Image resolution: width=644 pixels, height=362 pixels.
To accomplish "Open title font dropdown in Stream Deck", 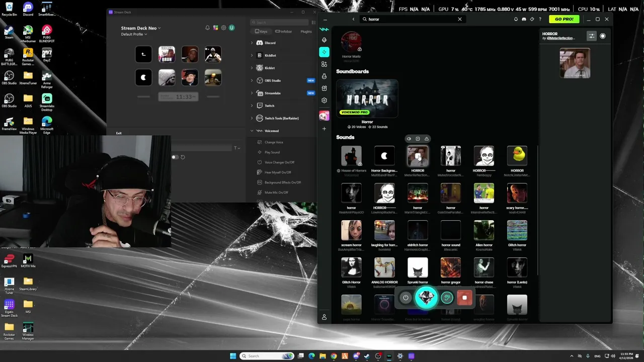I will (237, 148).
